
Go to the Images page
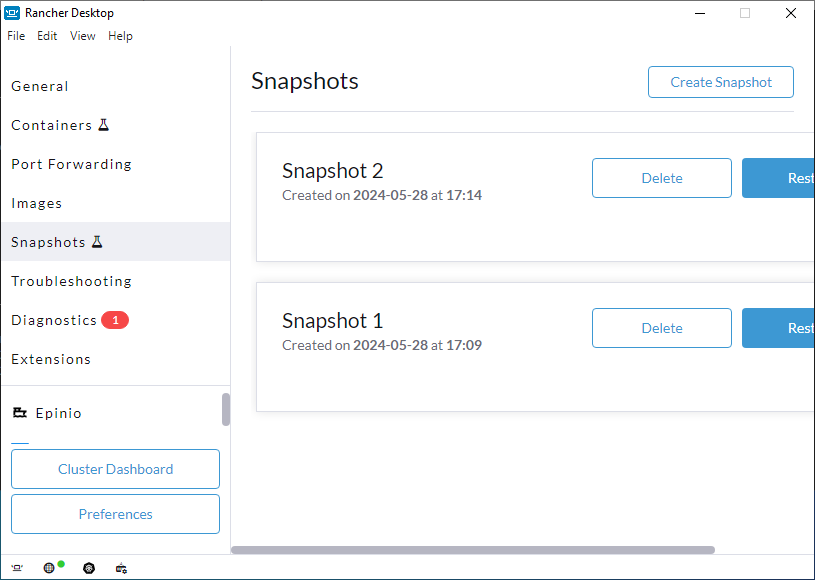click(115, 203)
